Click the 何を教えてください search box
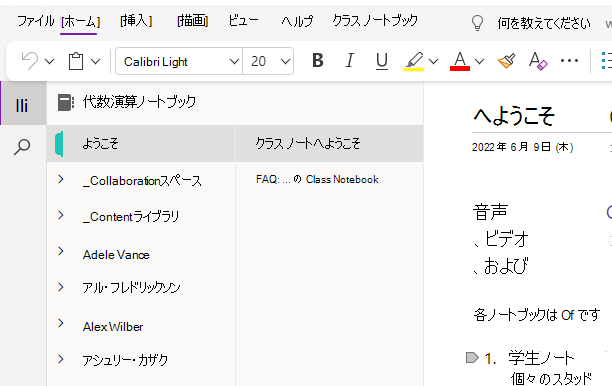 click(x=544, y=23)
